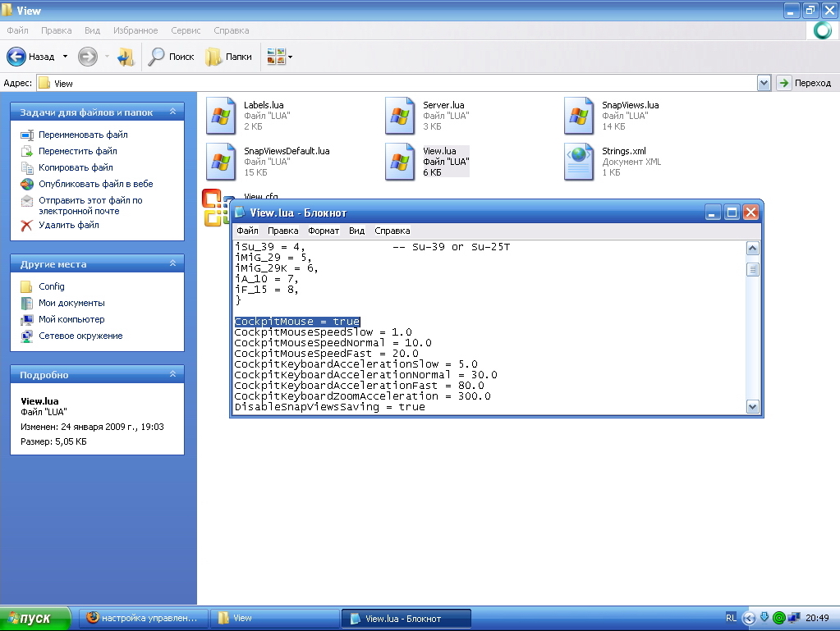Open the Views icon in toolbar
Screen dimensions: 840x631
click(276, 56)
